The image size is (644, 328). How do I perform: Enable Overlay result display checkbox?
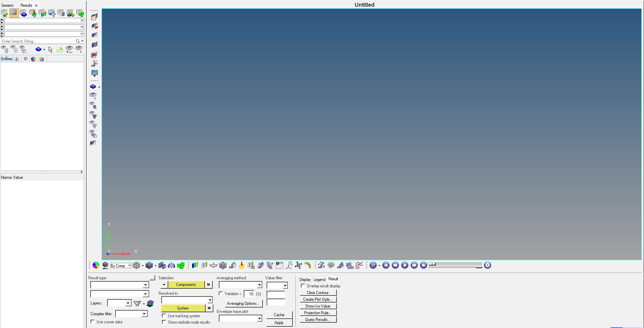(303, 286)
